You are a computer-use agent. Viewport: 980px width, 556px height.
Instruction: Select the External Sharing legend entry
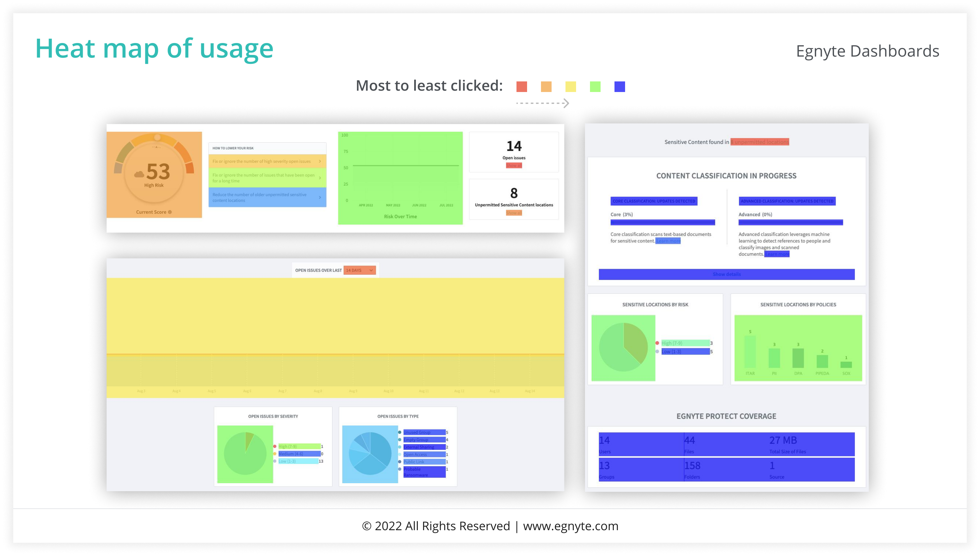coord(424,447)
